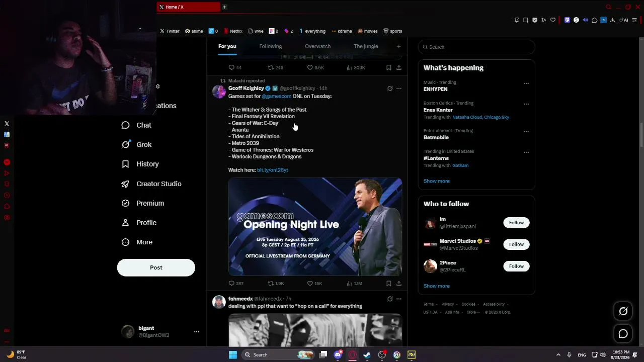The image size is (644, 362).
Task: Open the bit.ly/onl26yt link
Action: (x=273, y=170)
